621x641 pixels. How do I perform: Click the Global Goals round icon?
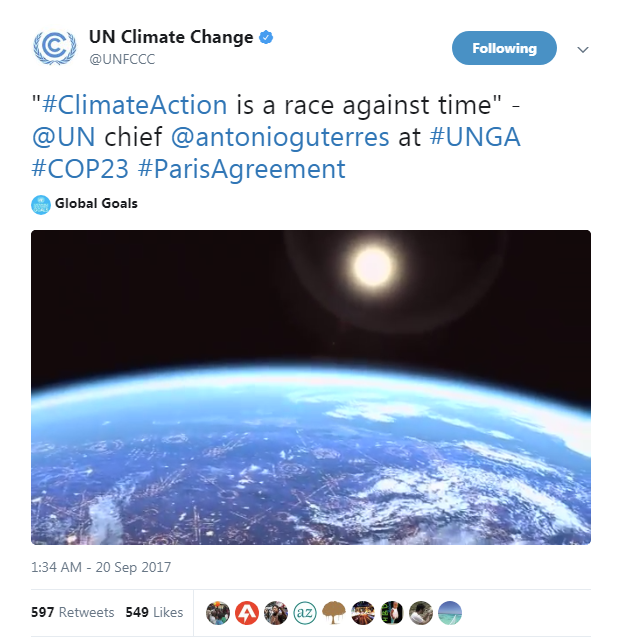(x=41, y=204)
